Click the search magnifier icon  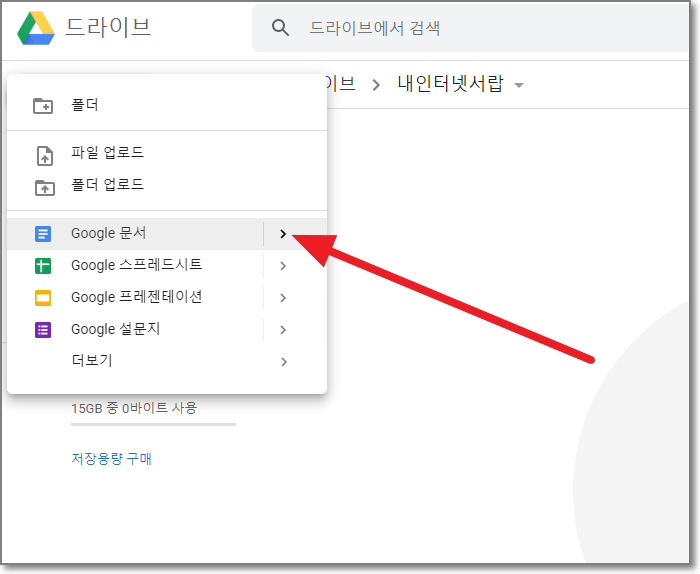click(280, 28)
